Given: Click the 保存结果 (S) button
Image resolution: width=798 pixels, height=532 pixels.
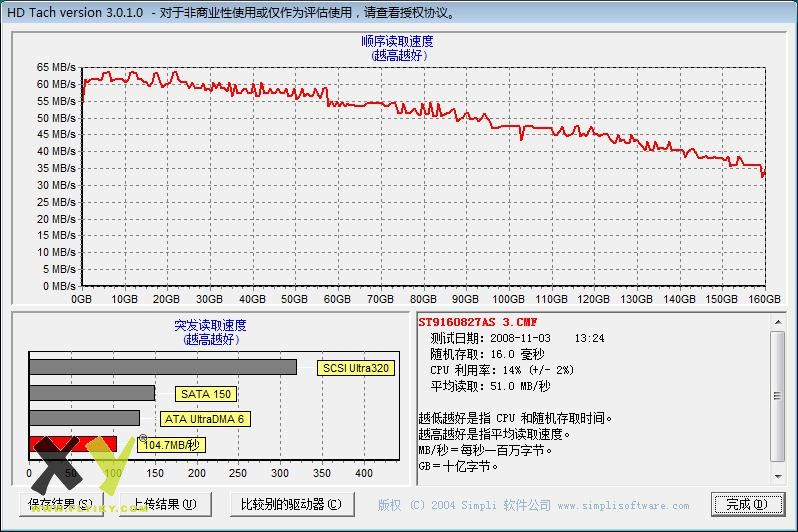Looking at the screenshot, I should 60,504.
